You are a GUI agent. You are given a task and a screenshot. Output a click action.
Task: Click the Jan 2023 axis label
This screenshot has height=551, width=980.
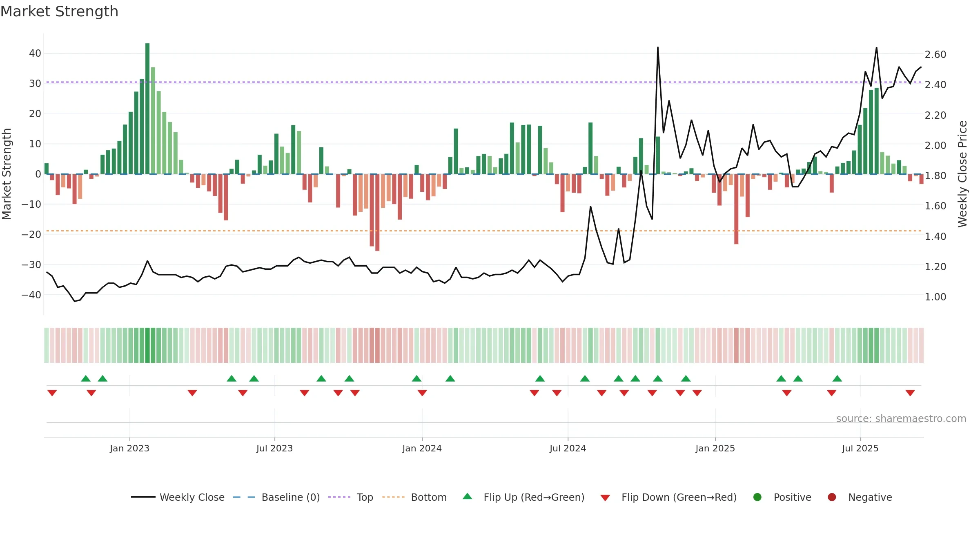tap(129, 448)
